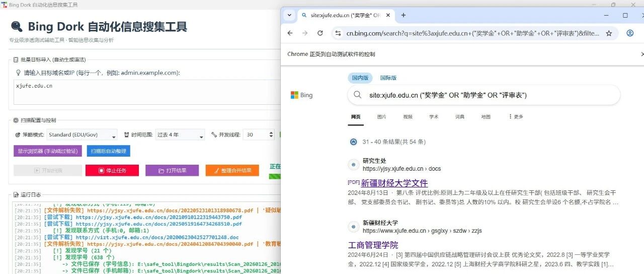
Task: Select the 视频 results tab
Action: point(408,117)
